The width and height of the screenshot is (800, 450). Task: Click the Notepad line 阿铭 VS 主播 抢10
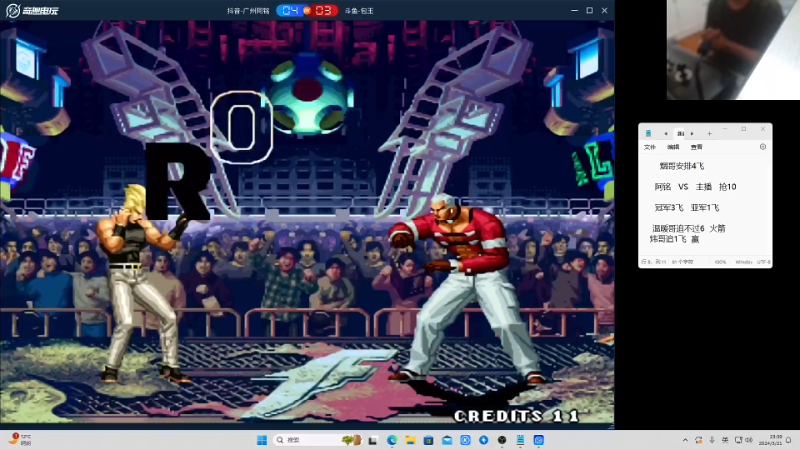point(695,187)
